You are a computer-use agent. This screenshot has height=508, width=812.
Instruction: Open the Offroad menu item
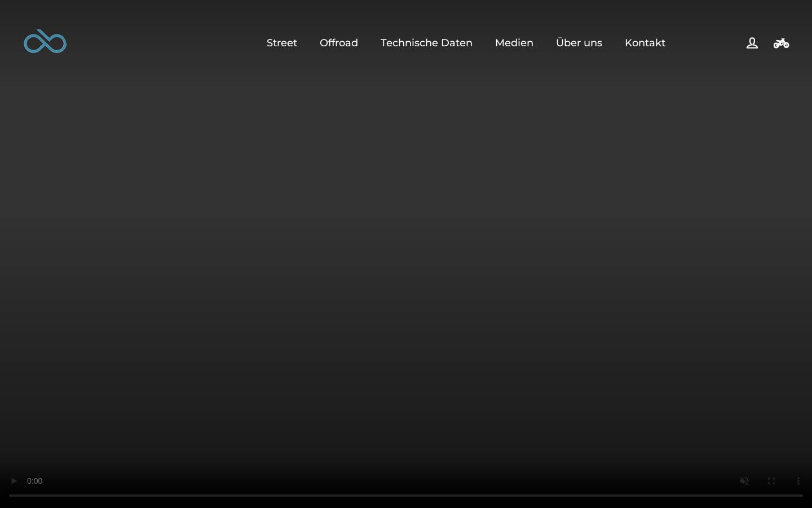pyautogui.click(x=339, y=43)
